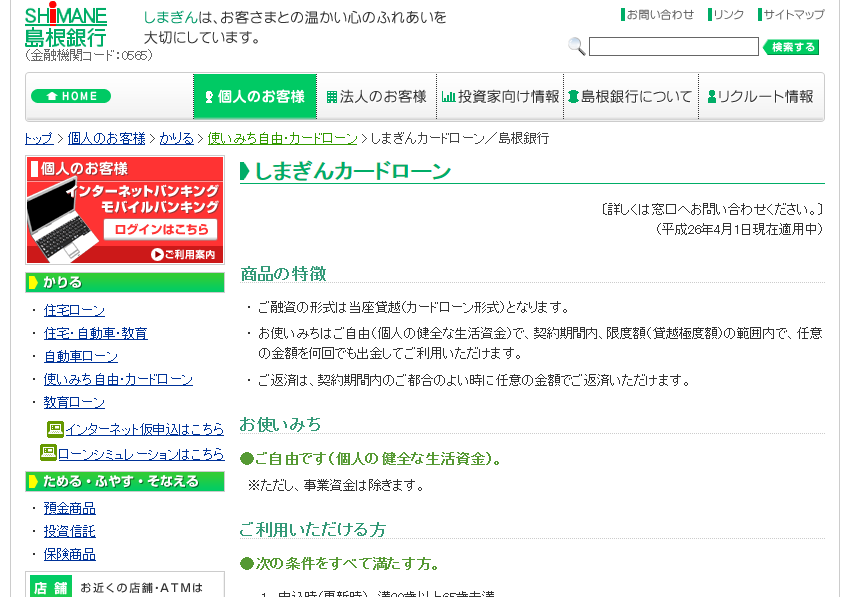The width and height of the screenshot is (850, 597).
Task: Click the 検索する search button
Action: [x=791, y=47]
